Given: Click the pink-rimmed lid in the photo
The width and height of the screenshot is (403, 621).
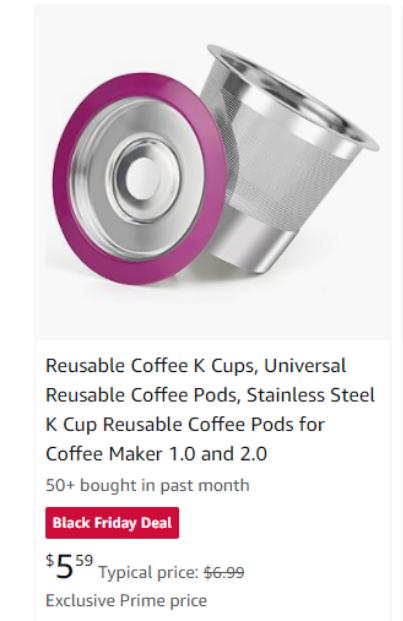Looking at the screenshot, I should coord(140,178).
